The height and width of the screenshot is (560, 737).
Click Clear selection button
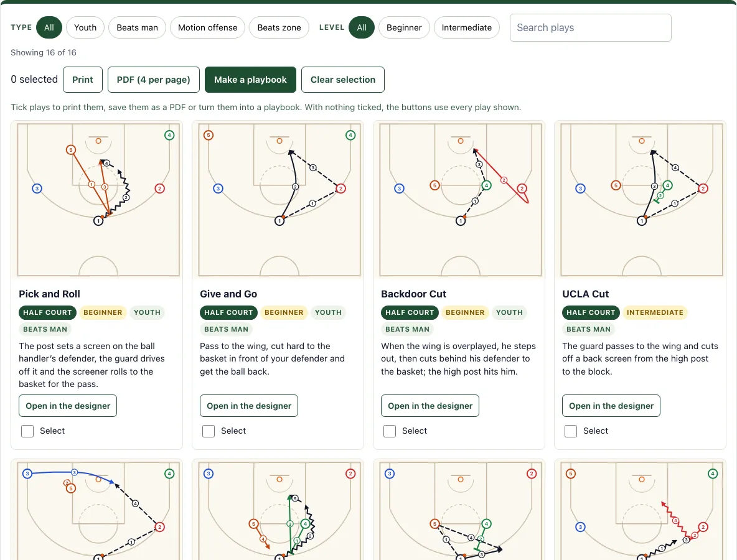tap(342, 80)
